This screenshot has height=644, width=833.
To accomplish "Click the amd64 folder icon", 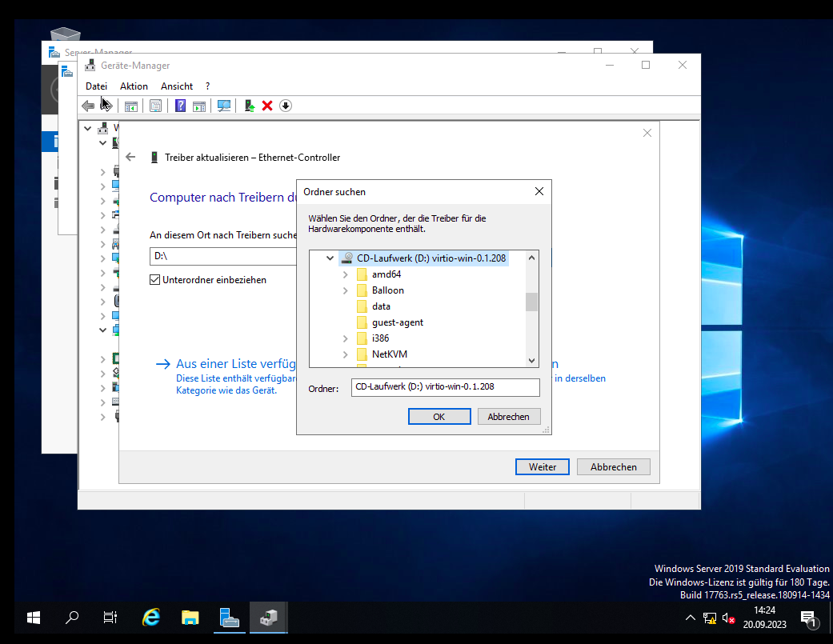I will point(362,274).
